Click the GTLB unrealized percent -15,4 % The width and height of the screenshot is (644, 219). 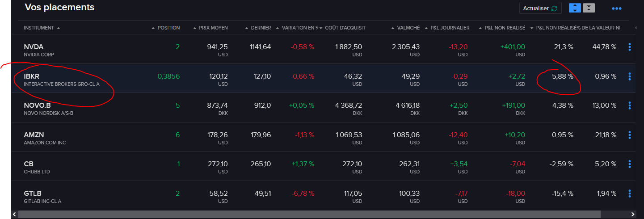(x=562, y=194)
